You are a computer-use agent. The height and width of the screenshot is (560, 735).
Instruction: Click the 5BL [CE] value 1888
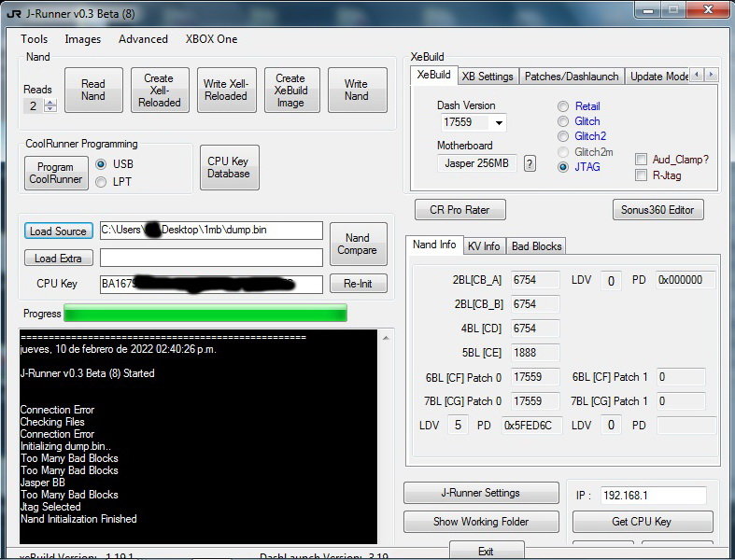[x=535, y=353]
